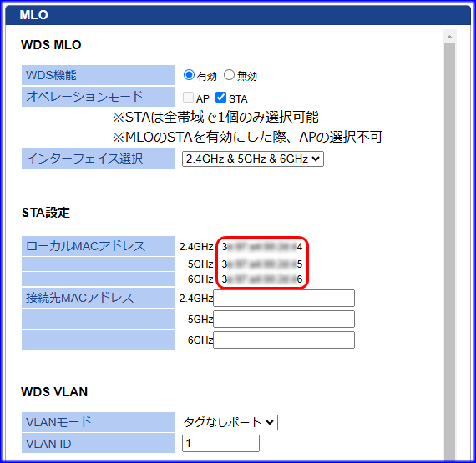476x463 pixels.
Task: Click the 5GHz local MAC address value
Action: click(x=262, y=264)
